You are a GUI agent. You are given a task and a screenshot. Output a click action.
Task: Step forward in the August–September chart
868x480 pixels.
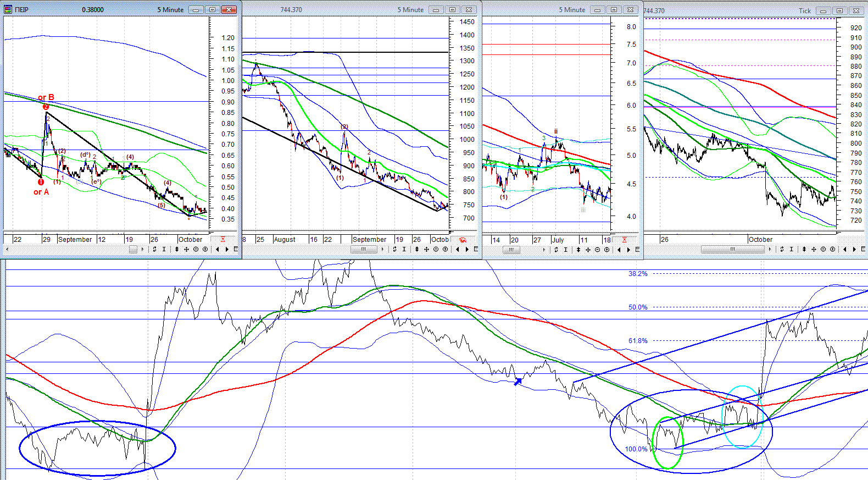tap(468, 249)
